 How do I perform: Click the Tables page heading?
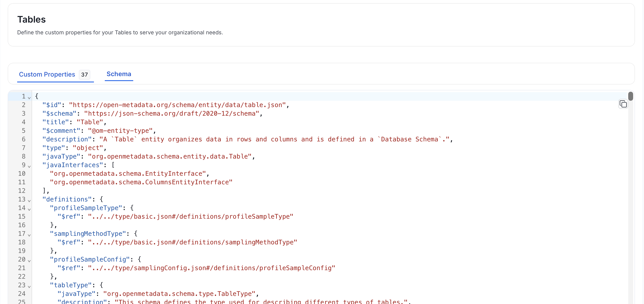click(32, 19)
